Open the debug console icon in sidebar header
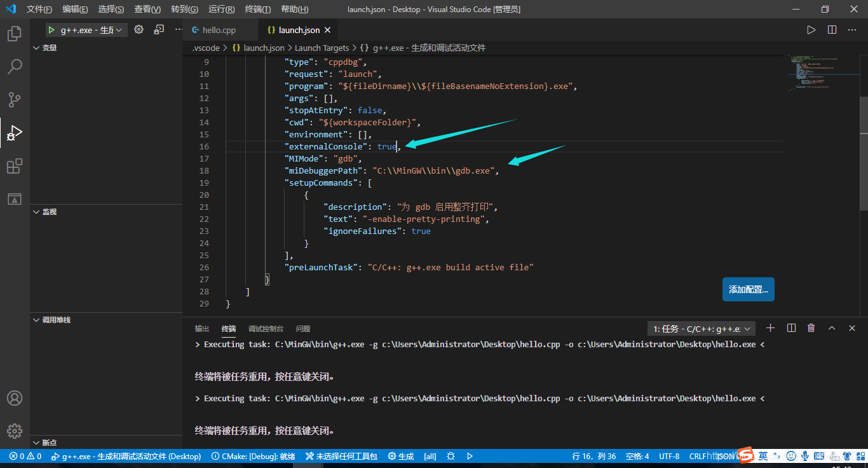Screen dimensions: 868x468 click(x=159, y=30)
